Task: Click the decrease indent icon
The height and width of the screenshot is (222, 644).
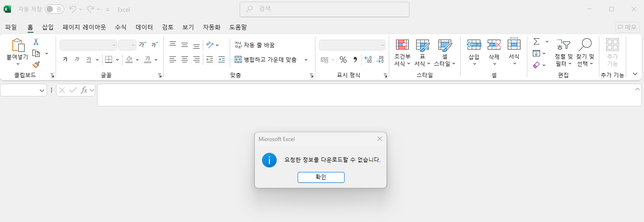Action: [x=210, y=59]
